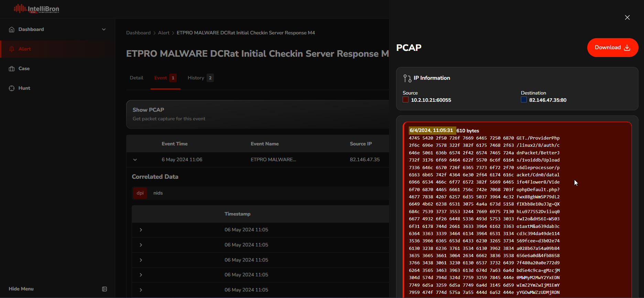The width and height of the screenshot is (644, 298).
Task: Click the GET./ProviderPhp packet line
Action: pos(484,138)
